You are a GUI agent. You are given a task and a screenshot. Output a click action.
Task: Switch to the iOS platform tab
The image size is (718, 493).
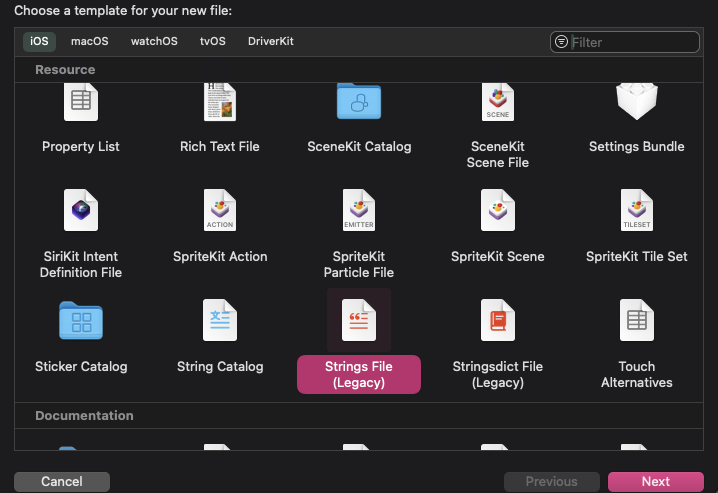(39, 41)
